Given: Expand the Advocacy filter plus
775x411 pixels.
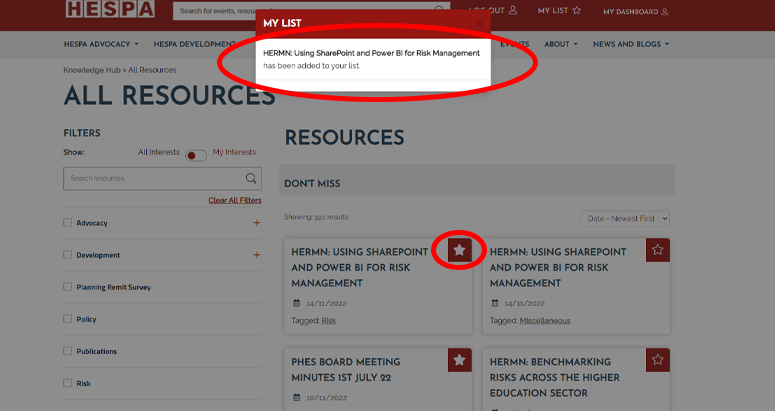Looking at the screenshot, I should point(257,223).
